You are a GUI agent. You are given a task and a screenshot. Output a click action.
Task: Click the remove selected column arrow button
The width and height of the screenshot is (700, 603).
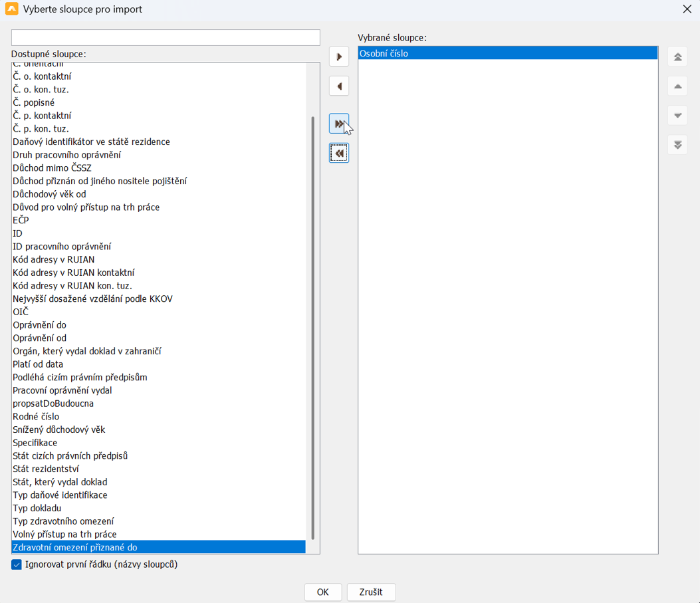click(339, 86)
